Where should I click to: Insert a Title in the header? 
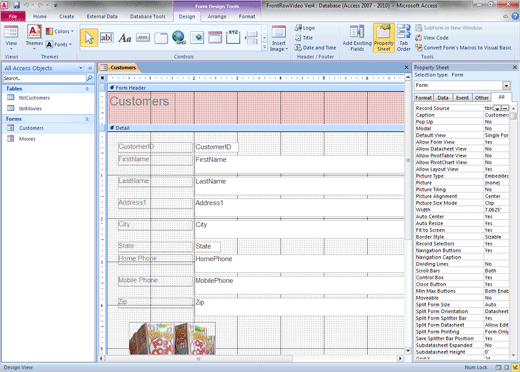tap(304, 38)
